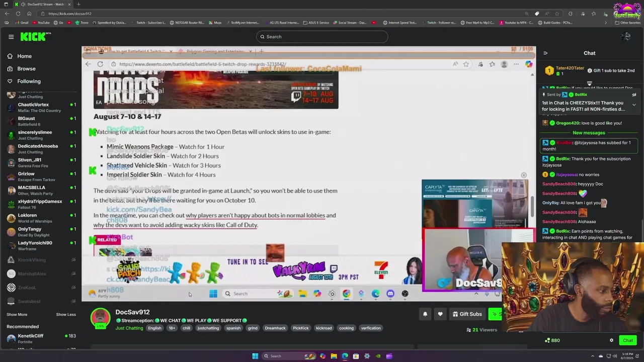Click the Kick logo

point(35,37)
